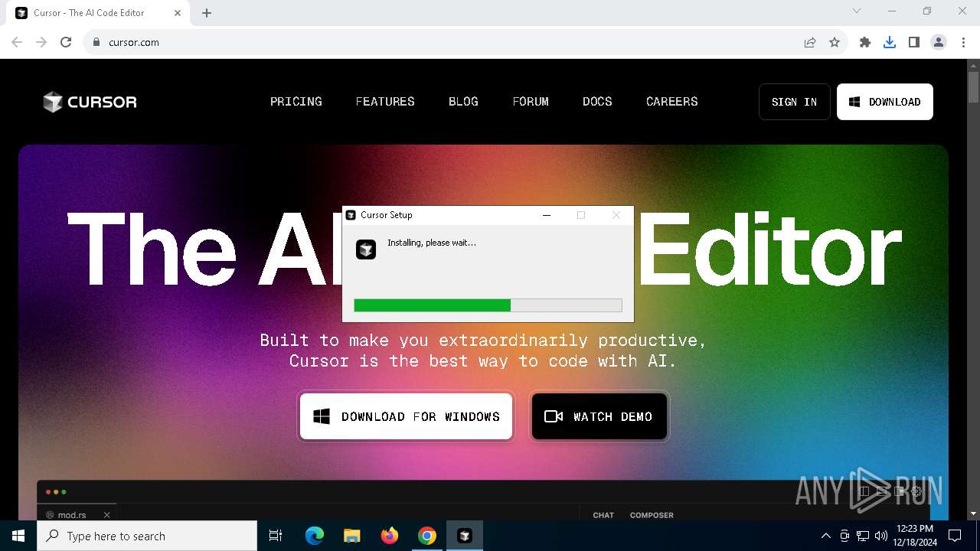Open the Chrome extensions puzzle icon
This screenshot has height=551, width=980.
pyautogui.click(x=865, y=42)
